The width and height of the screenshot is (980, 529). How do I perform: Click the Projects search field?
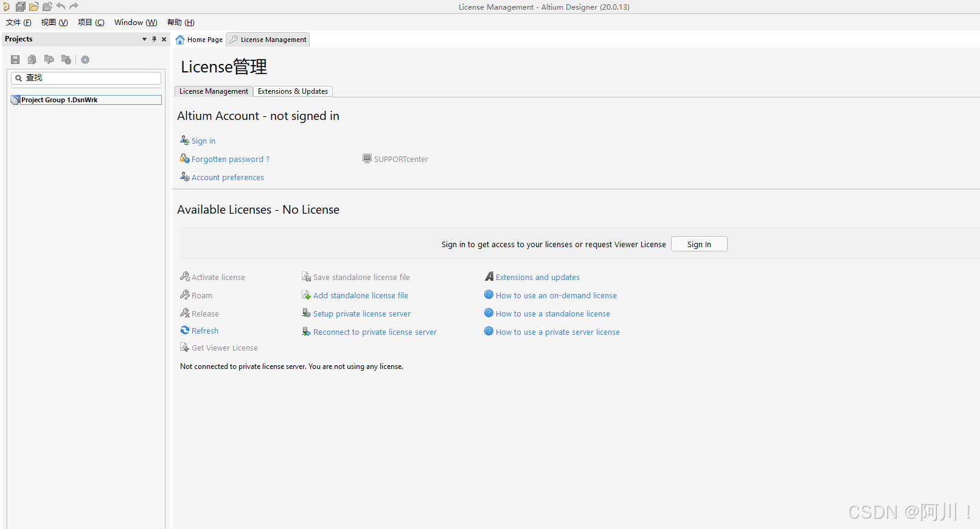tap(86, 78)
